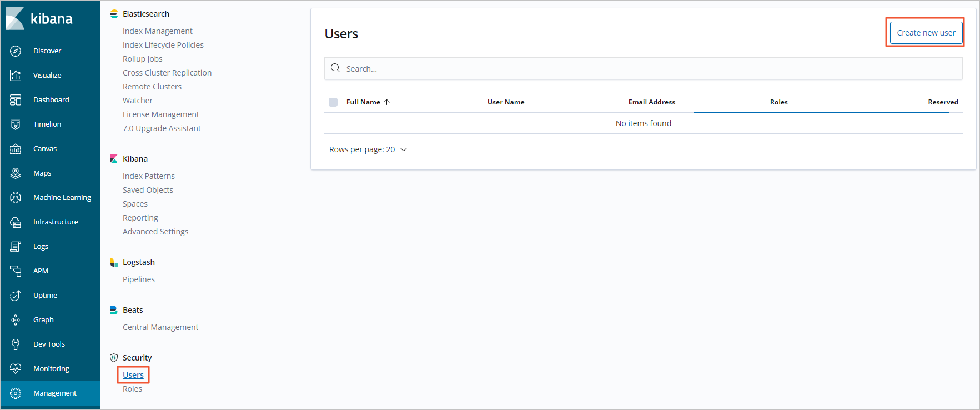Open Dev Tools via wrench icon
Viewport: 980px width, 410px height.
click(x=16, y=344)
